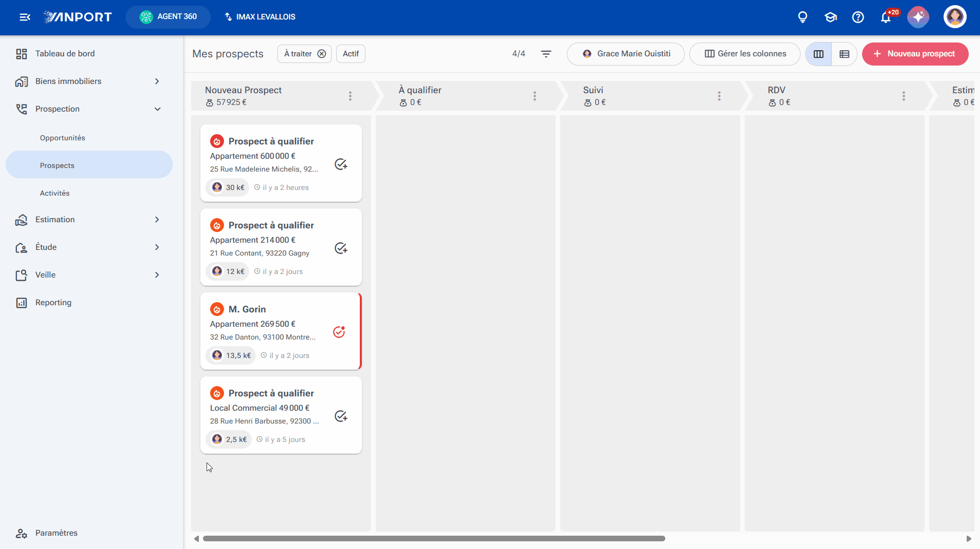Click flame icon on Rue Contant card
The height and width of the screenshot is (549, 980).
217,225
